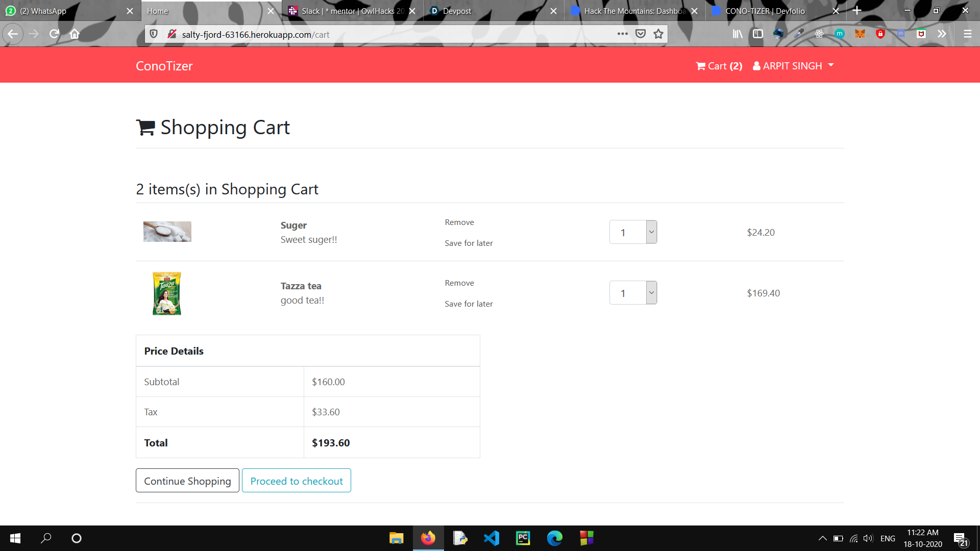Click Proceed to checkout button

[297, 481]
